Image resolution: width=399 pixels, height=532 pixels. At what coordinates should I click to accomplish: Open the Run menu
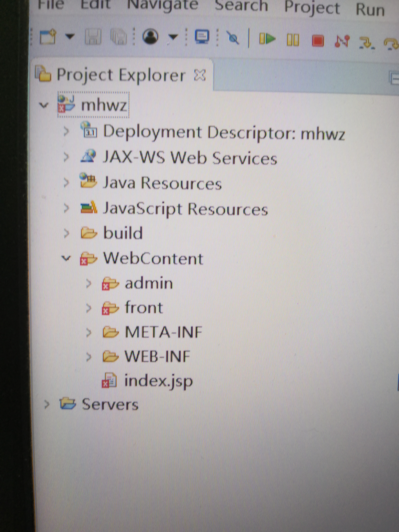click(x=370, y=10)
